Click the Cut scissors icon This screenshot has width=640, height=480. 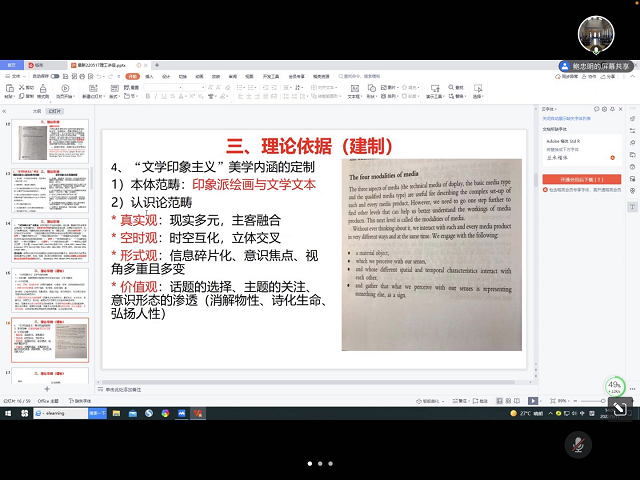22,87
